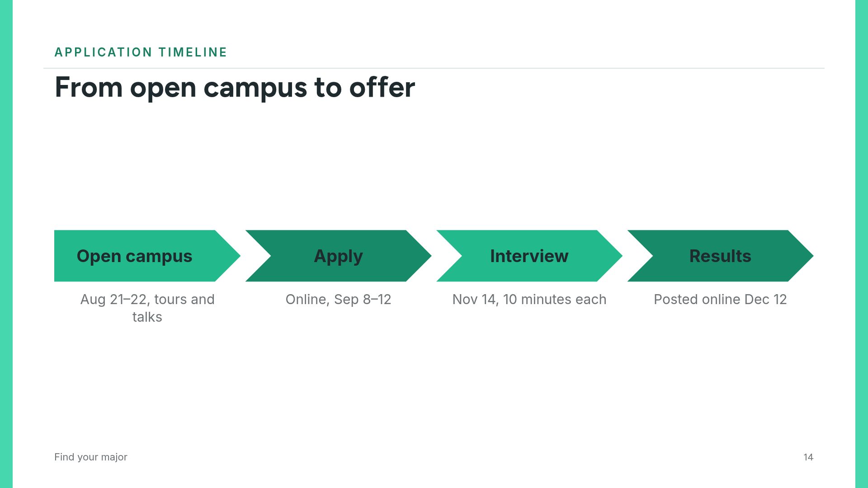
Task: Click the word 'talks' in the first caption
Action: click(147, 317)
